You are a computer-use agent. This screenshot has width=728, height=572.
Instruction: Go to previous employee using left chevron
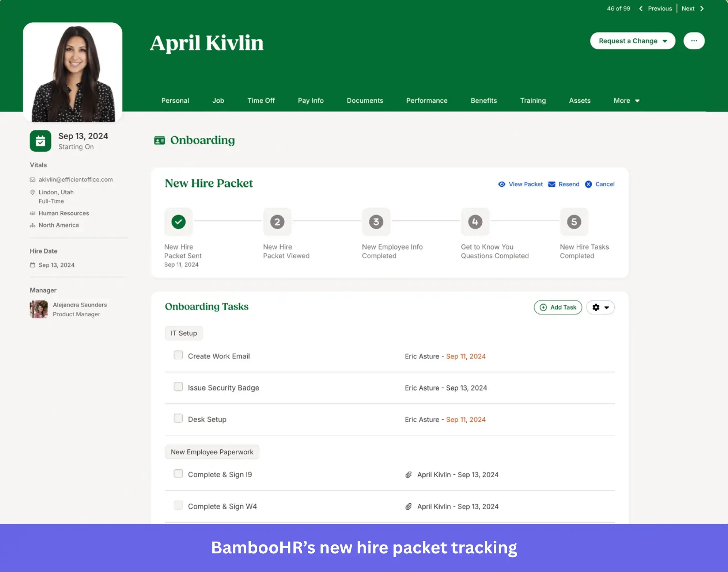click(641, 8)
